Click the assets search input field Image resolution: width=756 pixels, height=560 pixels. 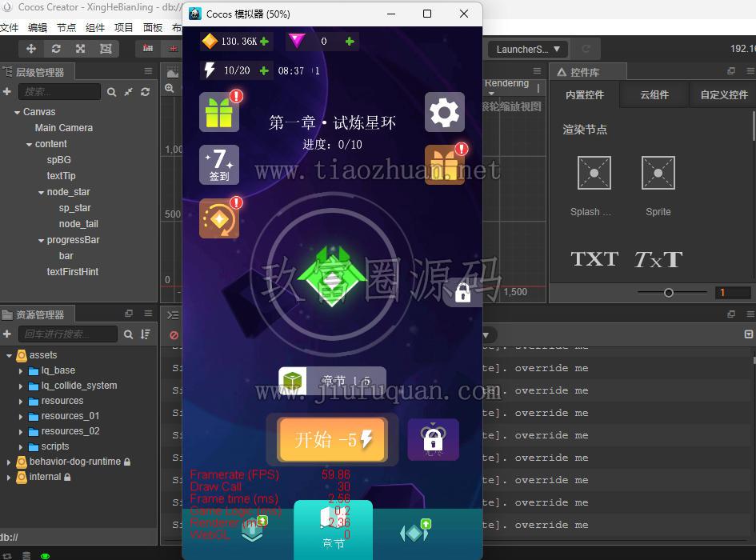click(67, 334)
